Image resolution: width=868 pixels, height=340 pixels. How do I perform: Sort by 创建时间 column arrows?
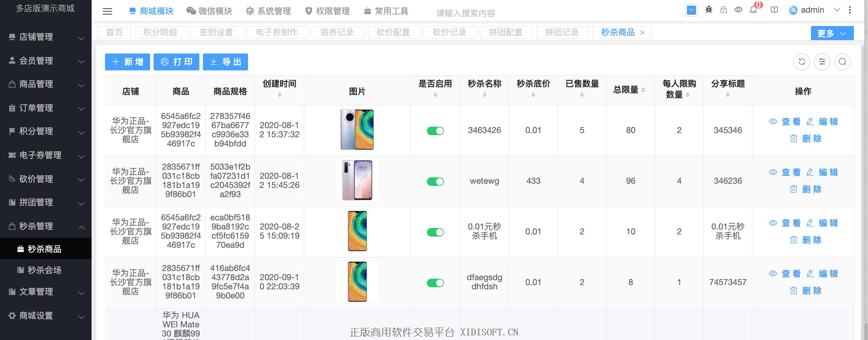point(279,95)
